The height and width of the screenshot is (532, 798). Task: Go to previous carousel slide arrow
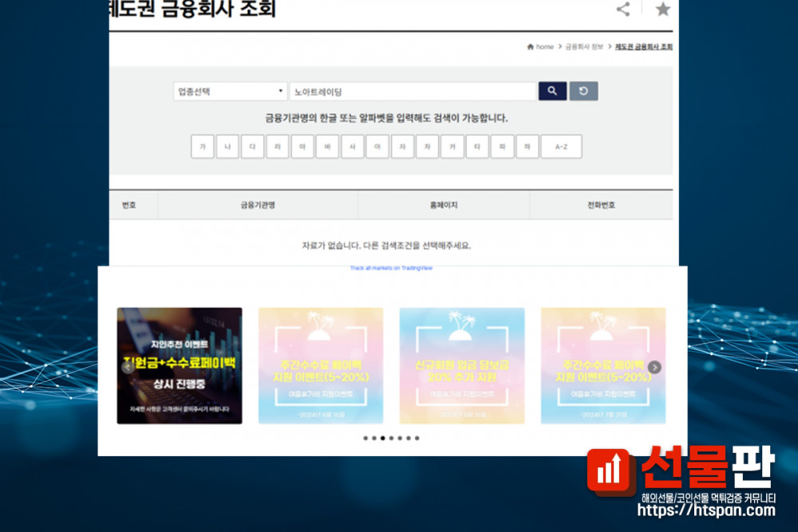(x=128, y=367)
